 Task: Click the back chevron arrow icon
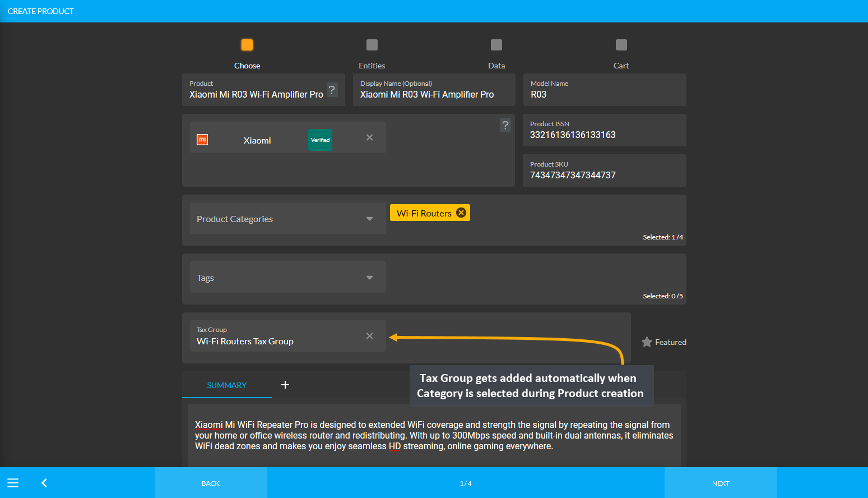44,483
